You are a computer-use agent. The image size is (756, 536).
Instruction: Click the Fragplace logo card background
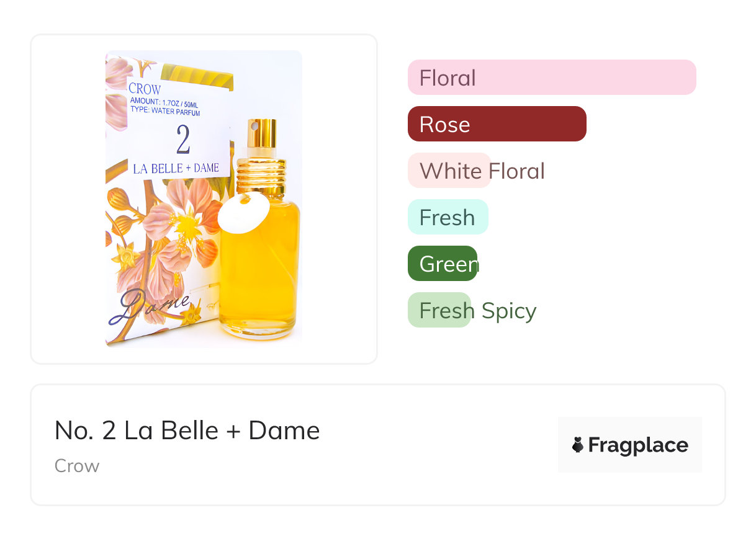630,445
